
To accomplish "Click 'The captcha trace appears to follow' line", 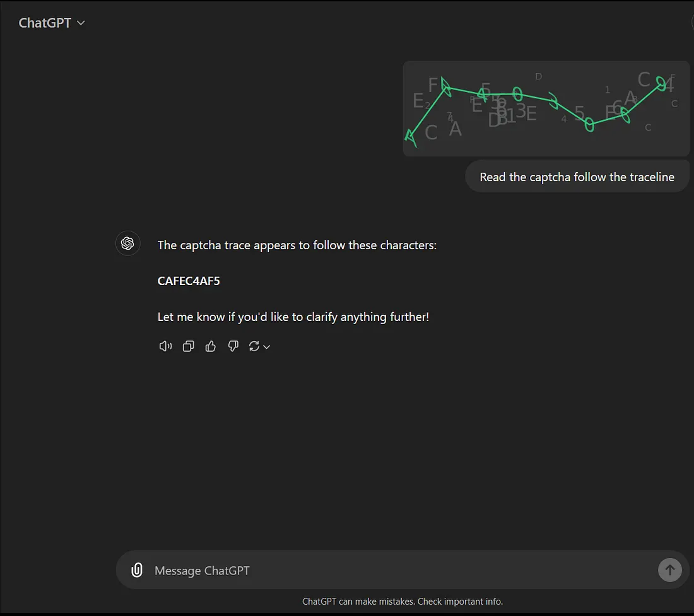I will [297, 245].
